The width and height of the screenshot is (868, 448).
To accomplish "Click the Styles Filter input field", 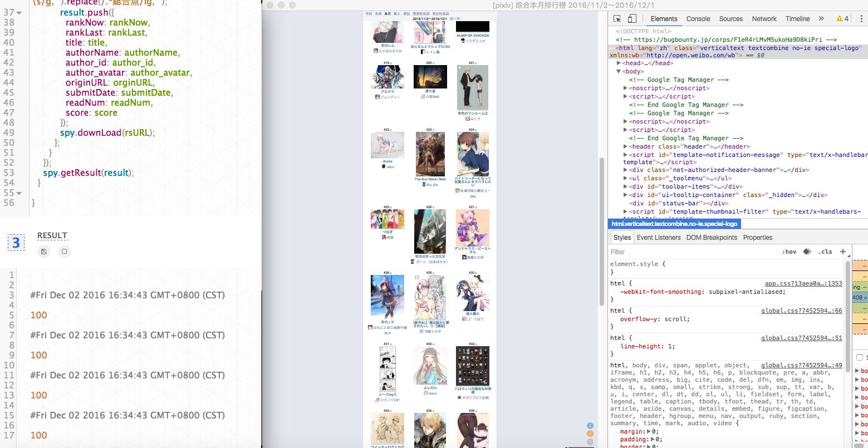I will pos(693,252).
